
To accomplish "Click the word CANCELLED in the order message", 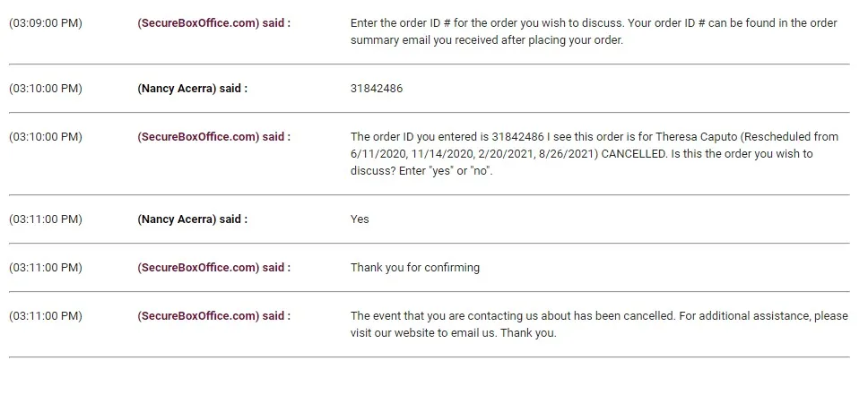I will coord(634,154).
